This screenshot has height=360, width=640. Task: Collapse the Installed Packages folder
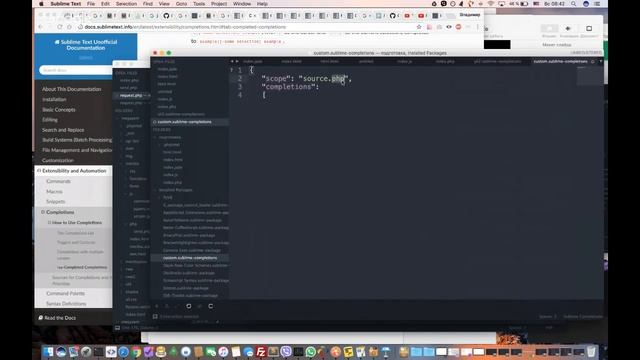pos(156,190)
